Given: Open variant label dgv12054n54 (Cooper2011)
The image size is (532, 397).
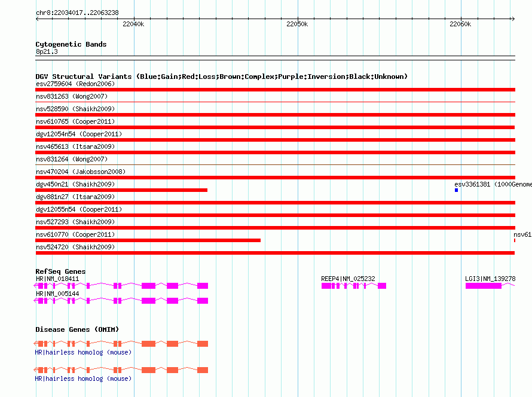Looking at the screenshot, I should pos(79,134).
